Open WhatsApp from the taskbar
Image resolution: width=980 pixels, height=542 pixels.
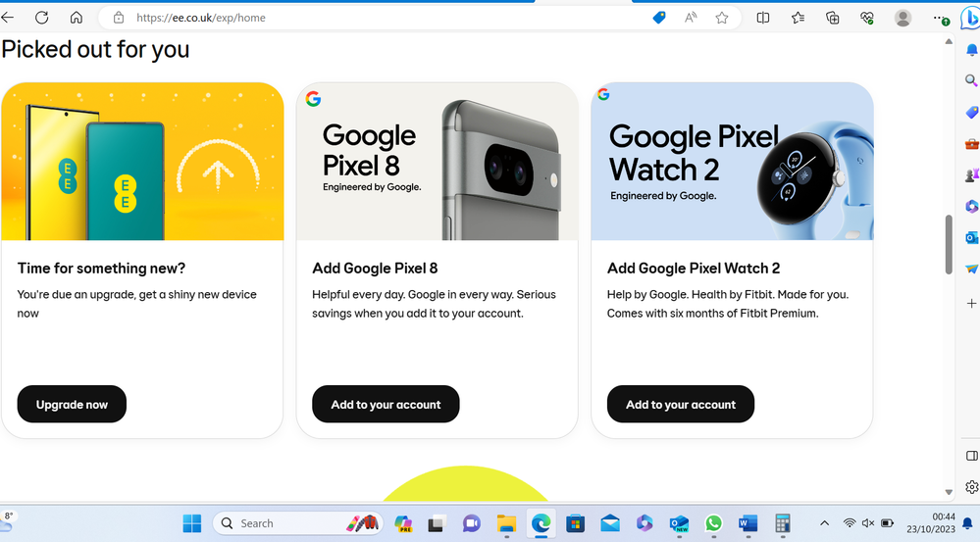[713, 523]
